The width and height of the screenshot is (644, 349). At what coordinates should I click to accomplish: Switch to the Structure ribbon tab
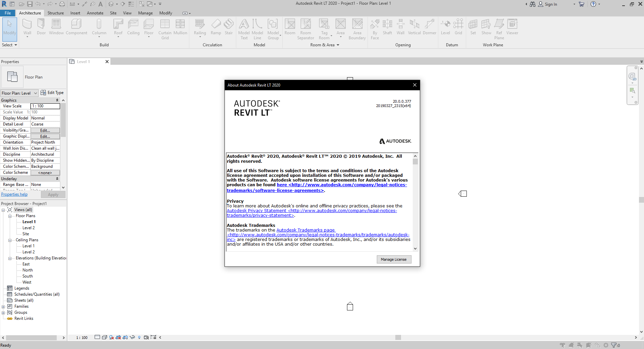click(56, 13)
